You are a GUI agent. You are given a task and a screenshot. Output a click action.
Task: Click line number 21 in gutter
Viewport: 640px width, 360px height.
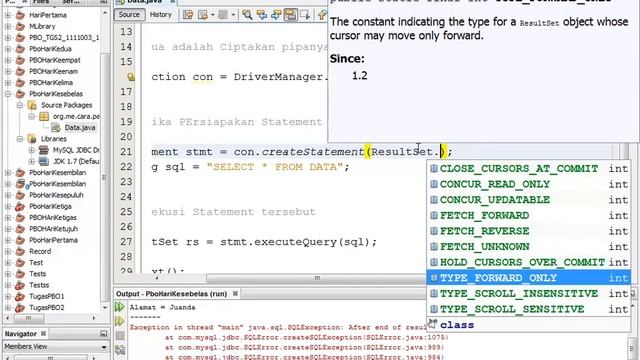click(x=127, y=152)
